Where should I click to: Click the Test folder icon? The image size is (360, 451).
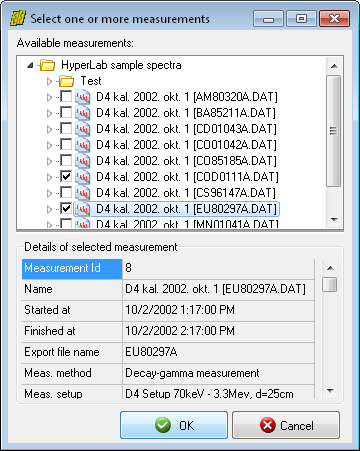click(x=66, y=81)
